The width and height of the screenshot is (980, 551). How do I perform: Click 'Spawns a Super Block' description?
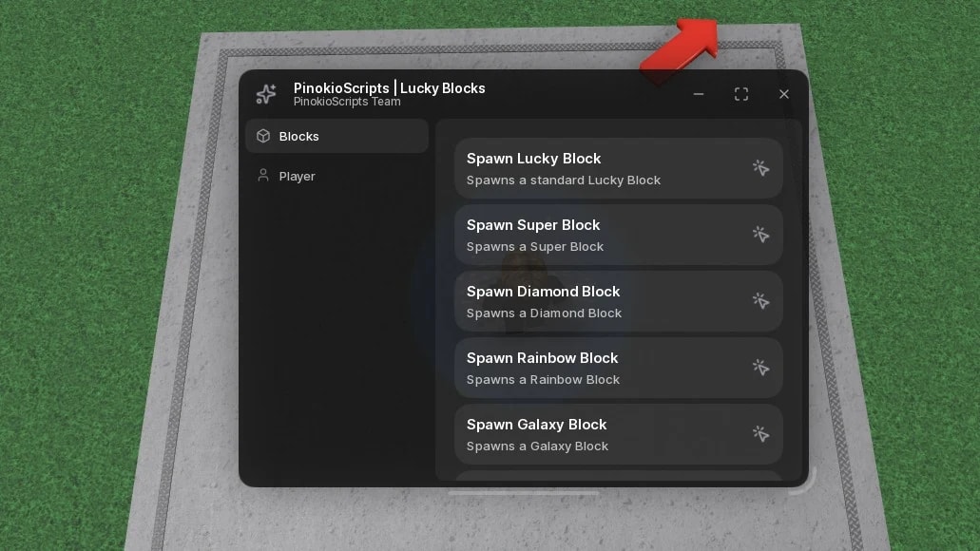pyautogui.click(x=535, y=247)
